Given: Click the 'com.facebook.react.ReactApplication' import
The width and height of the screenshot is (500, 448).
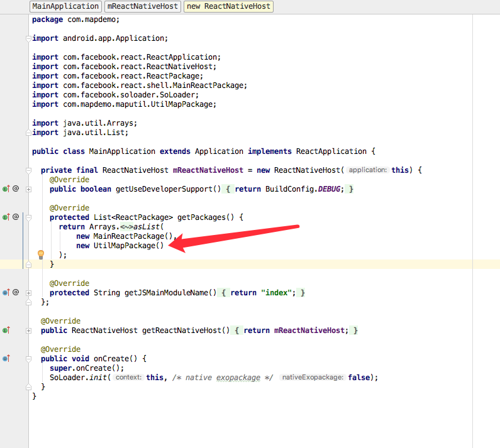Looking at the screenshot, I should pos(140,57).
